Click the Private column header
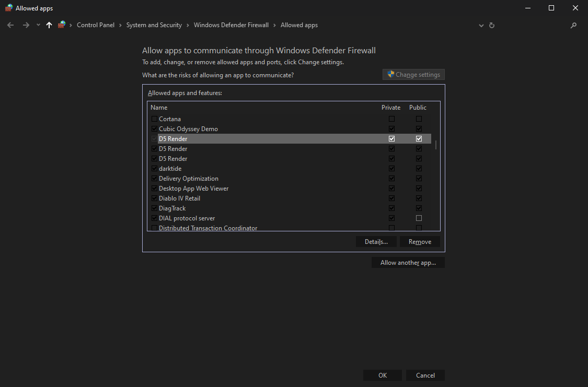Image resolution: width=588 pixels, height=387 pixels. click(x=391, y=108)
